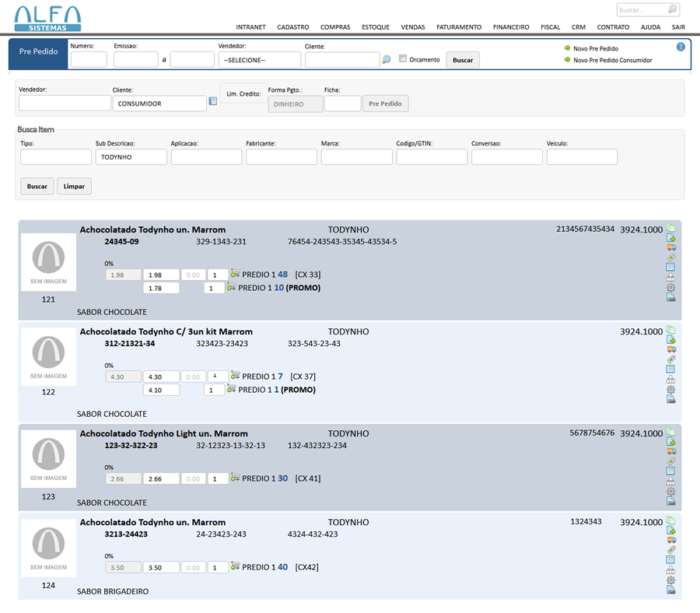
Task: Click the linked document icon for item 124
Action: (x=670, y=590)
